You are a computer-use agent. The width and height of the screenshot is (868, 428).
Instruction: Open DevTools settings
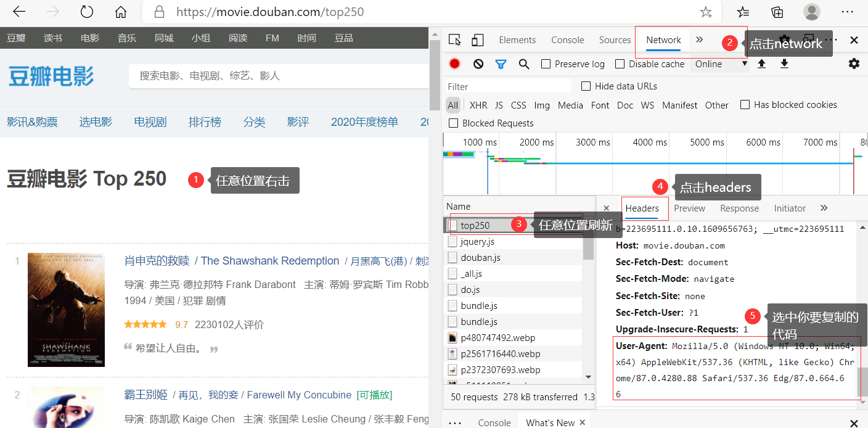(854, 63)
